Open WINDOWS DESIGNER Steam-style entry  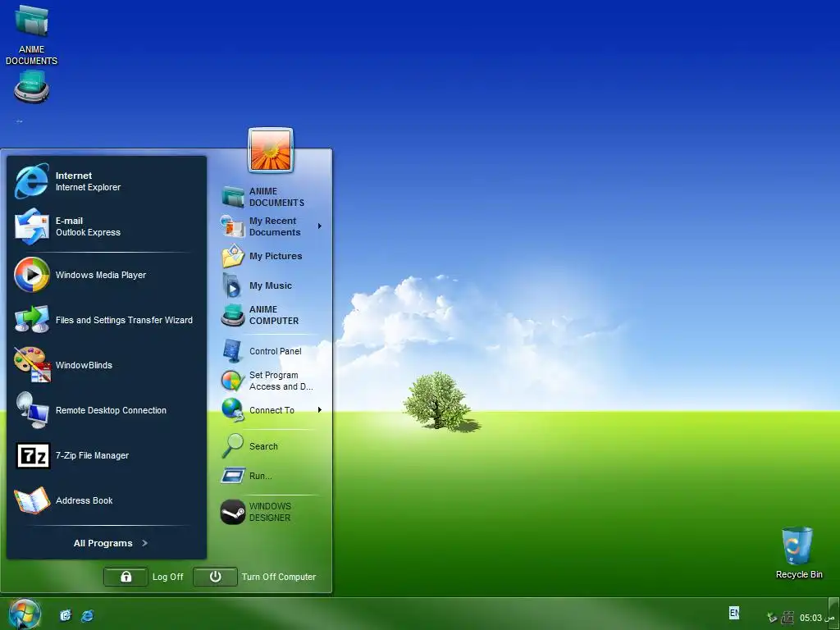[x=272, y=512]
